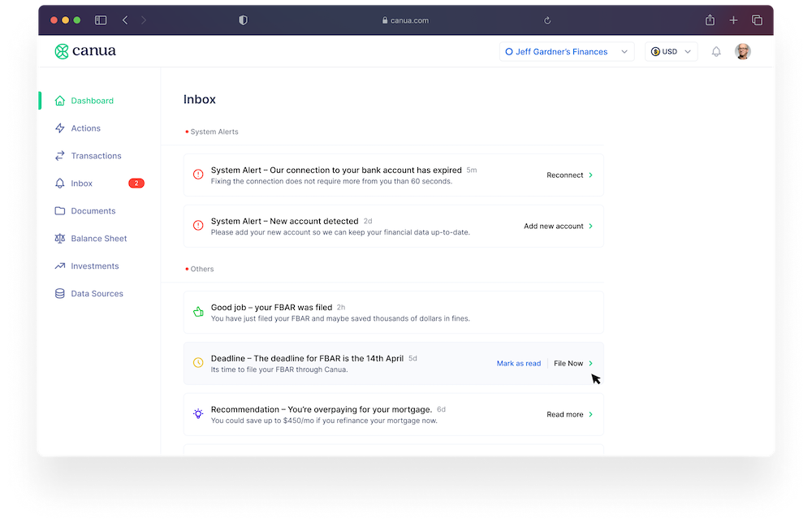Click the Canua logo
This screenshot has height=527, width=812.
(x=85, y=51)
